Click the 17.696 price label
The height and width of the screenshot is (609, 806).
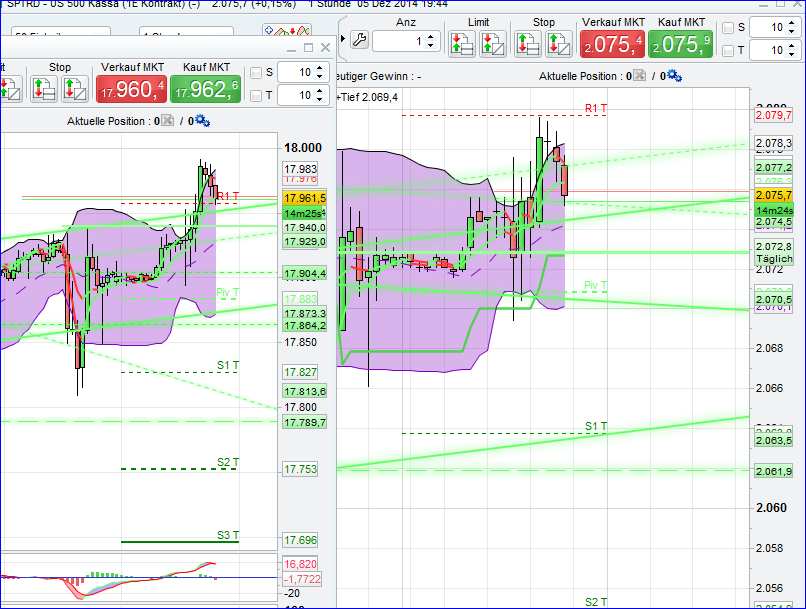(x=301, y=540)
